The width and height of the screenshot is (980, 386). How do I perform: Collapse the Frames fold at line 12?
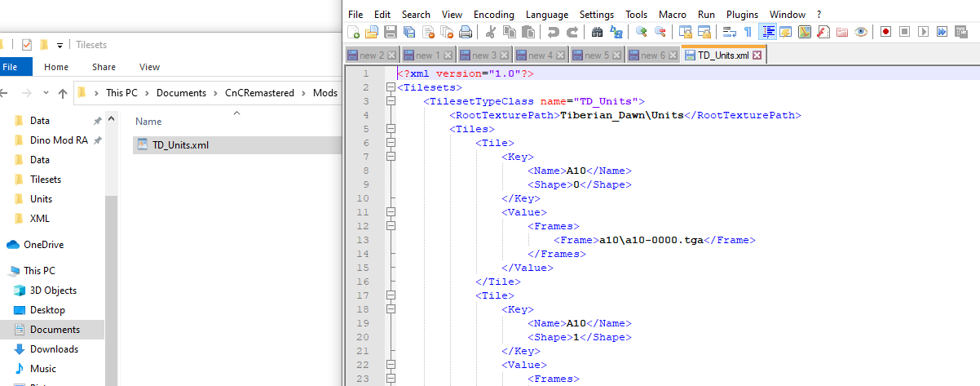point(390,226)
